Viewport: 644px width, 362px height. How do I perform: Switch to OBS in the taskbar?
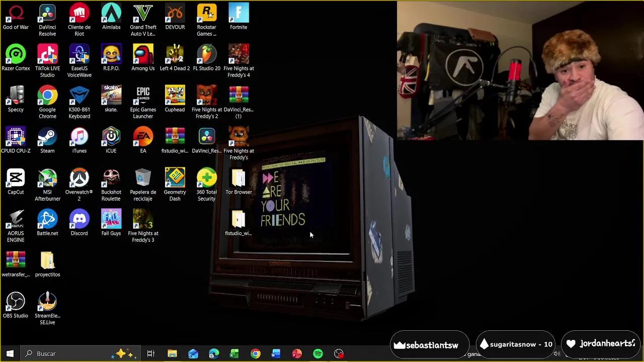tap(339, 353)
